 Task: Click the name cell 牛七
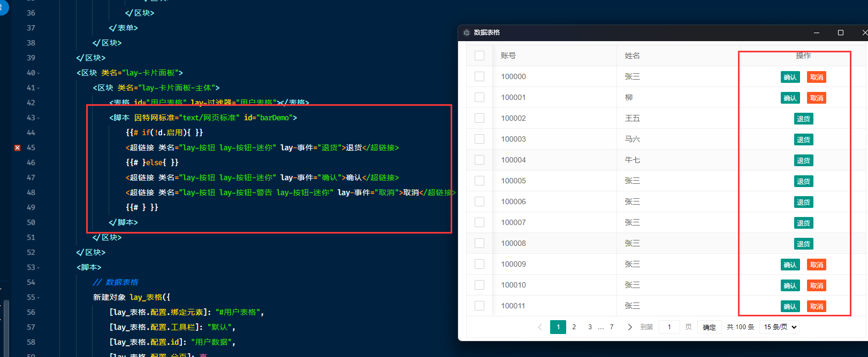coord(633,160)
